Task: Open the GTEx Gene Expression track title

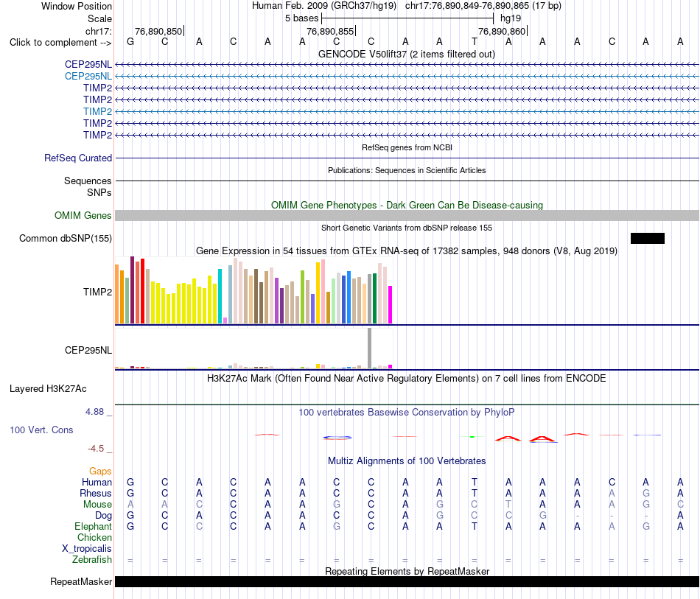Action: pyautogui.click(x=407, y=251)
